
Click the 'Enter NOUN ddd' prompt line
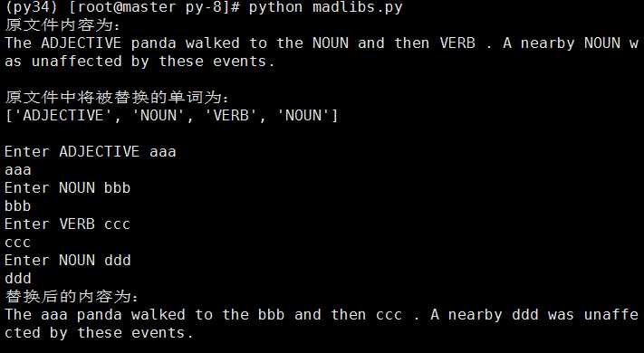coord(68,261)
